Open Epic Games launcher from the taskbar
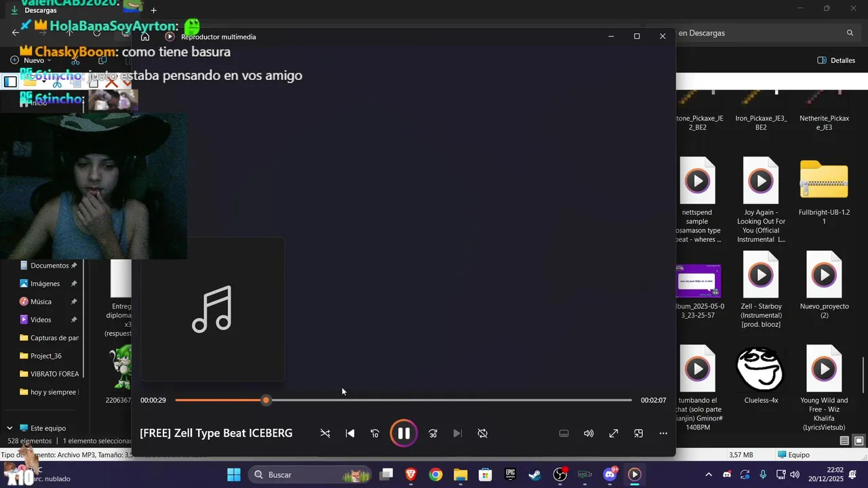This screenshot has width=868, height=488. 510,474
